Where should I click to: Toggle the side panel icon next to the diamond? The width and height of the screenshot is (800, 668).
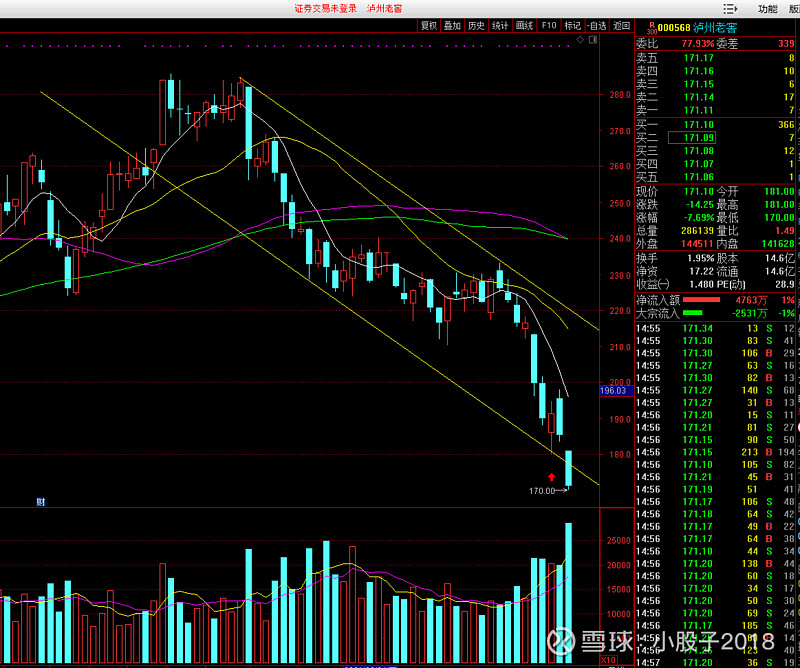(x=593, y=40)
